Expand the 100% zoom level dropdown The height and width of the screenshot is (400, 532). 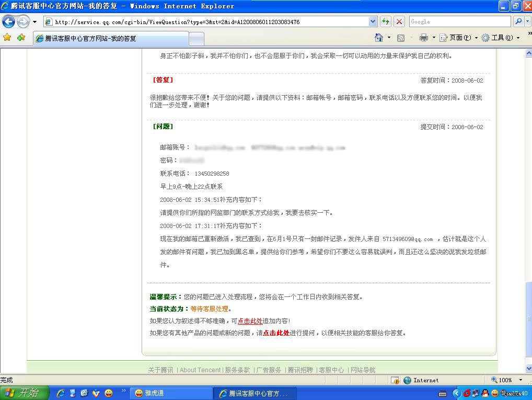[521, 380]
